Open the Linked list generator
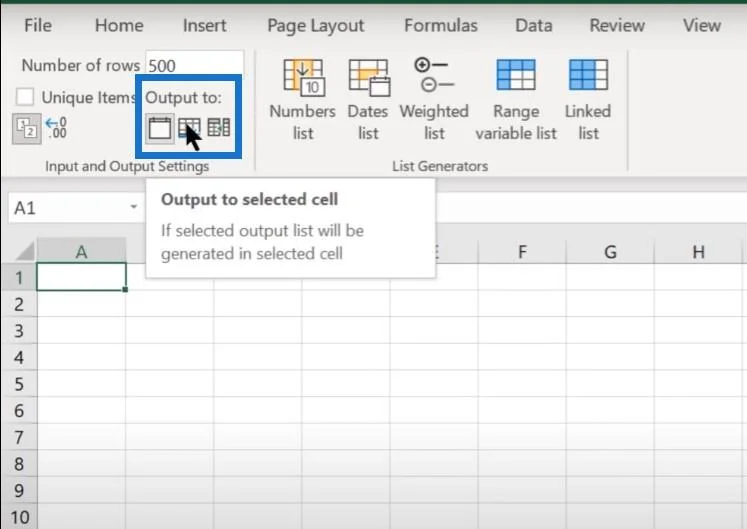Screen dimensions: 747x529 tap(588, 99)
